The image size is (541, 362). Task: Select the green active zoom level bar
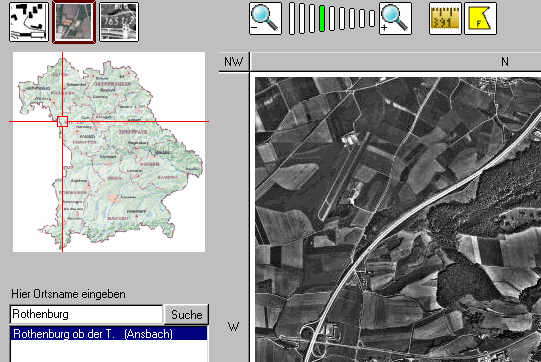[x=322, y=19]
